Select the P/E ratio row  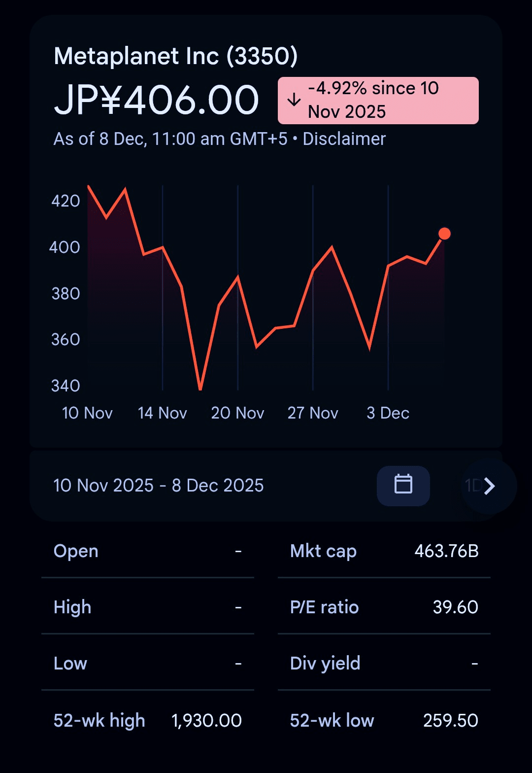(x=384, y=607)
